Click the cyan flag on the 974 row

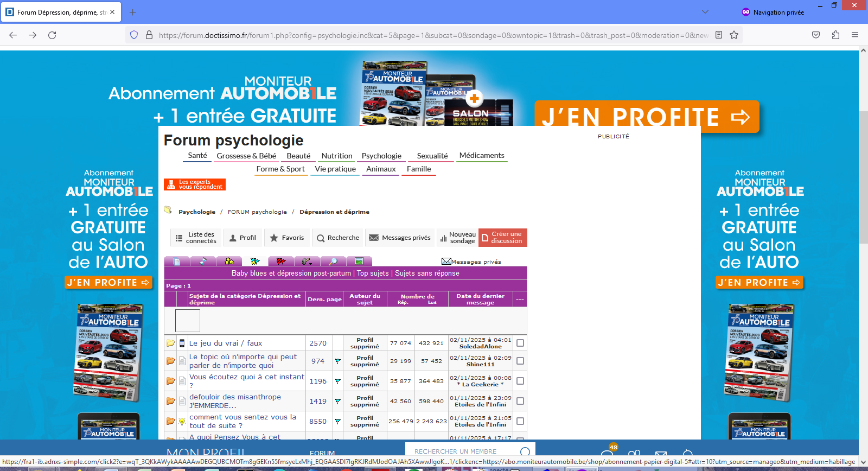click(x=337, y=361)
